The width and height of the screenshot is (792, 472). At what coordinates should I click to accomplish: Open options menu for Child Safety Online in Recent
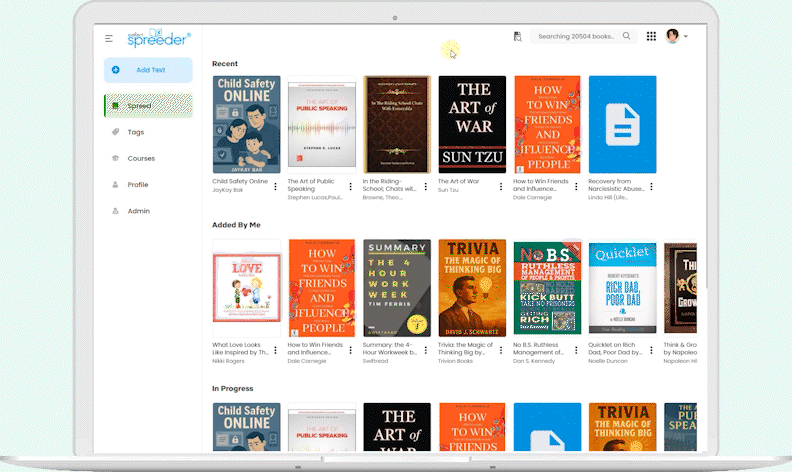coord(275,186)
